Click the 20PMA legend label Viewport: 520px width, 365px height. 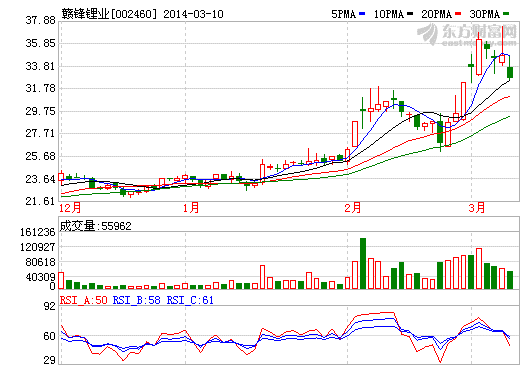pos(437,14)
